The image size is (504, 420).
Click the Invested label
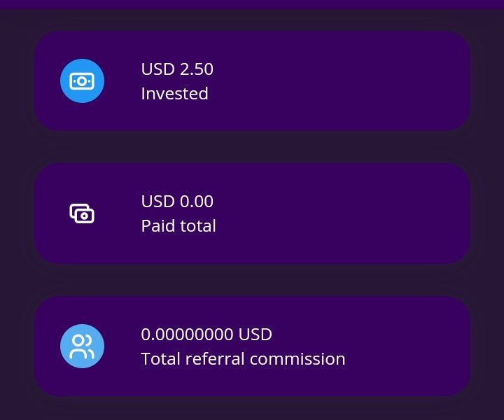tap(174, 94)
